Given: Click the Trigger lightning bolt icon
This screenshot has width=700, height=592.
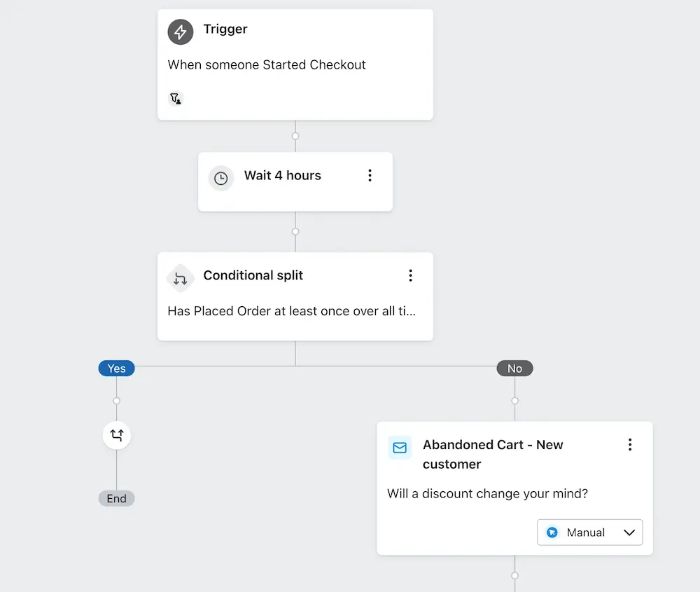Looking at the screenshot, I should pos(181,32).
